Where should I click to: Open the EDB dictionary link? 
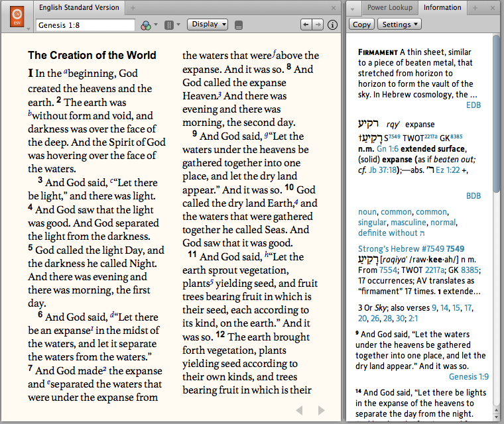pos(473,105)
